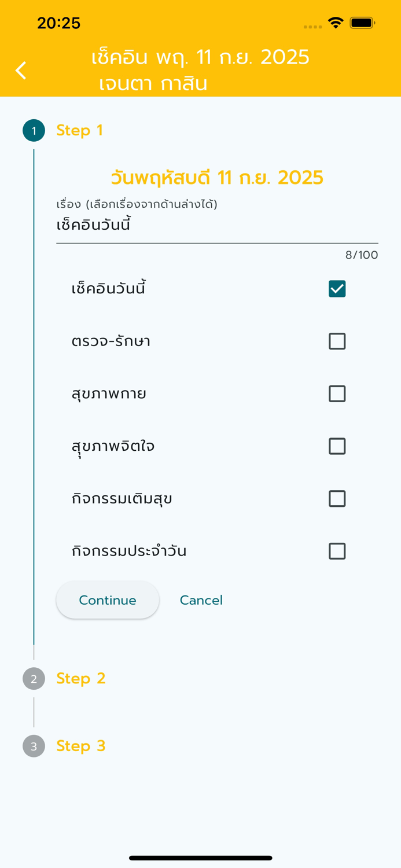The height and width of the screenshot is (868, 401).
Task: Uncheck the เช็คอินวันนี้ checkbox
Action: pos(337,288)
